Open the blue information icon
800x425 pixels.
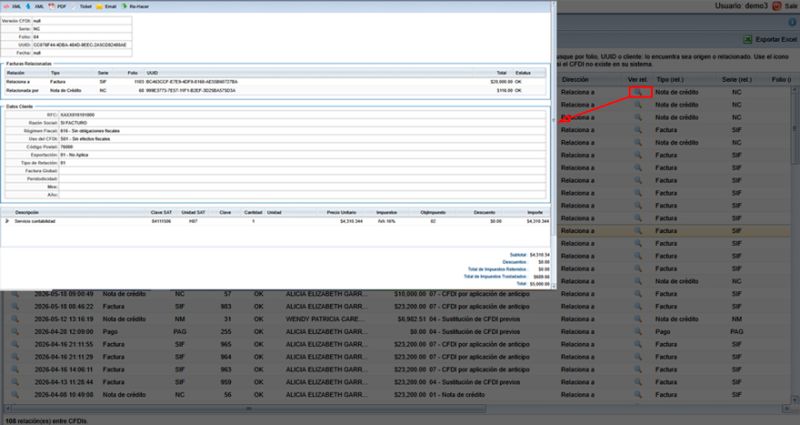click(792, 22)
